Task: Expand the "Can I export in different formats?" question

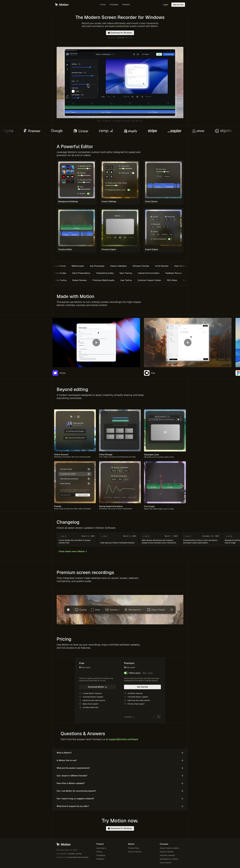Action: (x=120, y=776)
